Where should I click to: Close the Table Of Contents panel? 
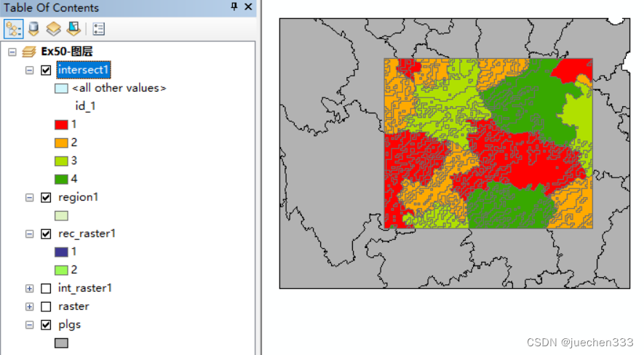tap(248, 7)
